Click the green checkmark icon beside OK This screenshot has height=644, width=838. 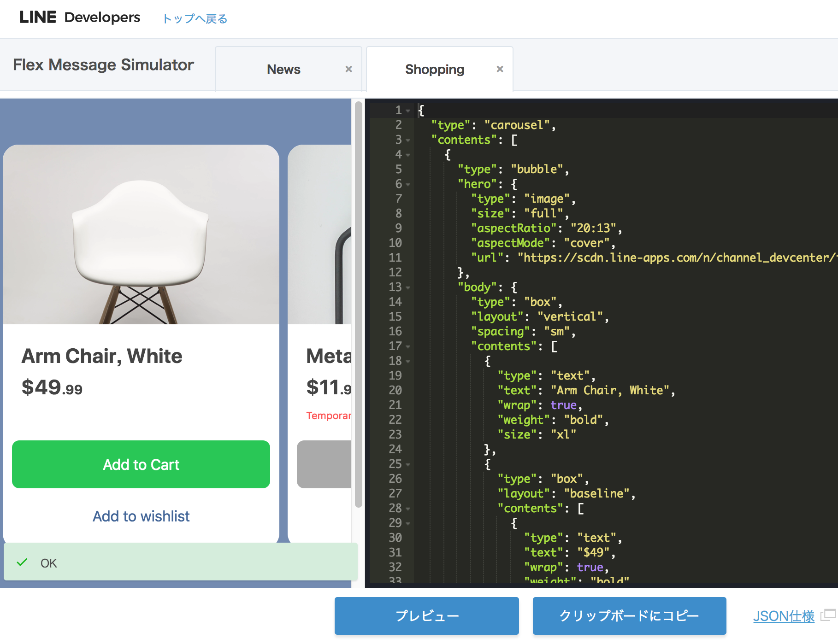[x=22, y=562]
